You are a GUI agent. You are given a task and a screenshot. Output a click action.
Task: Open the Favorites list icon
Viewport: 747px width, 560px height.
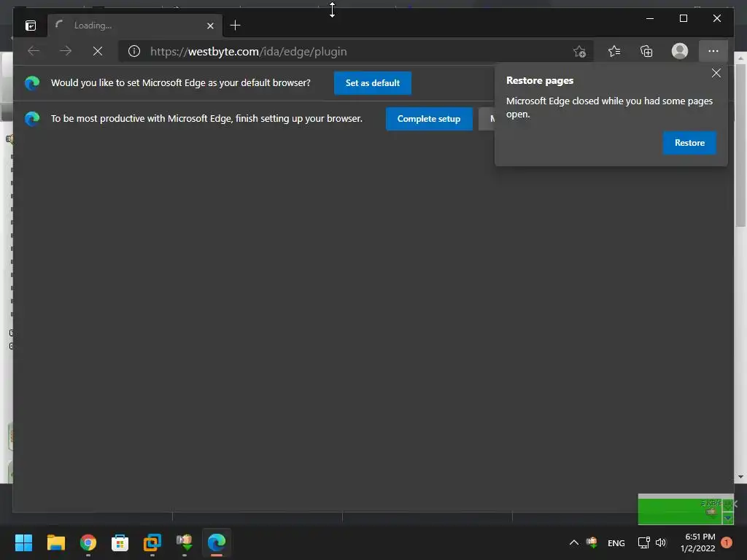(x=614, y=51)
